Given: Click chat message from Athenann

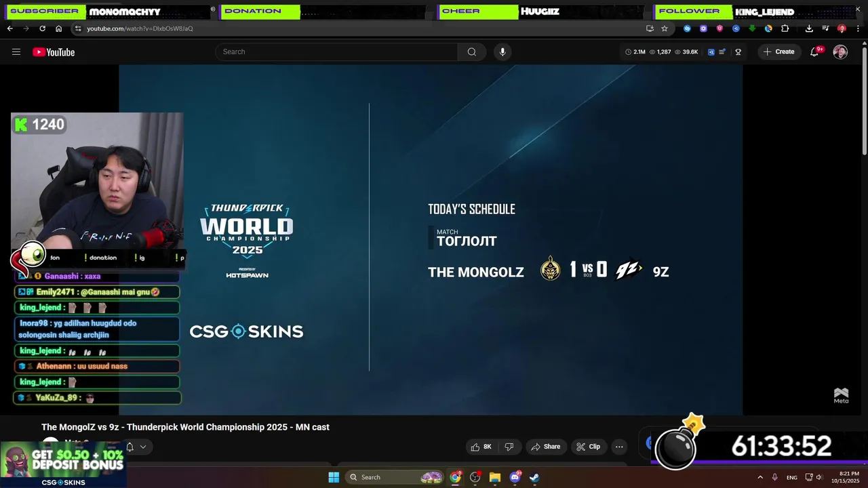Looking at the screenshot, I should click(97, 366).
